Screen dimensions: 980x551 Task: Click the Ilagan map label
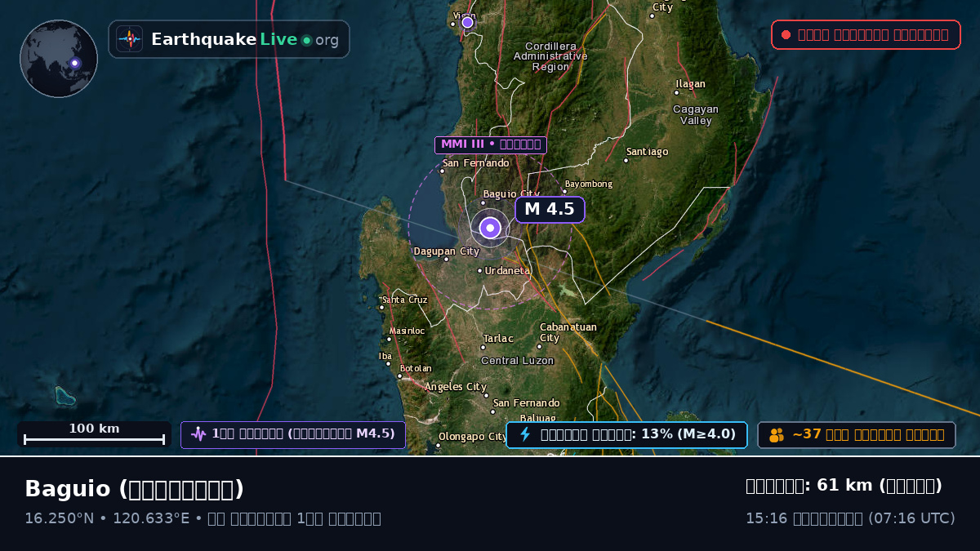(690, 84)
